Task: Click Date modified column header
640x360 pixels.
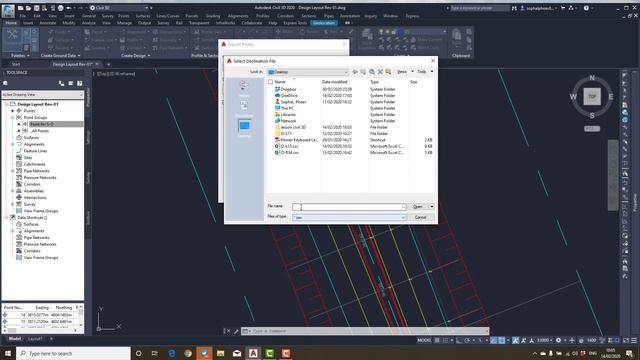Action: pyautogui.click(x=334, y=82)
